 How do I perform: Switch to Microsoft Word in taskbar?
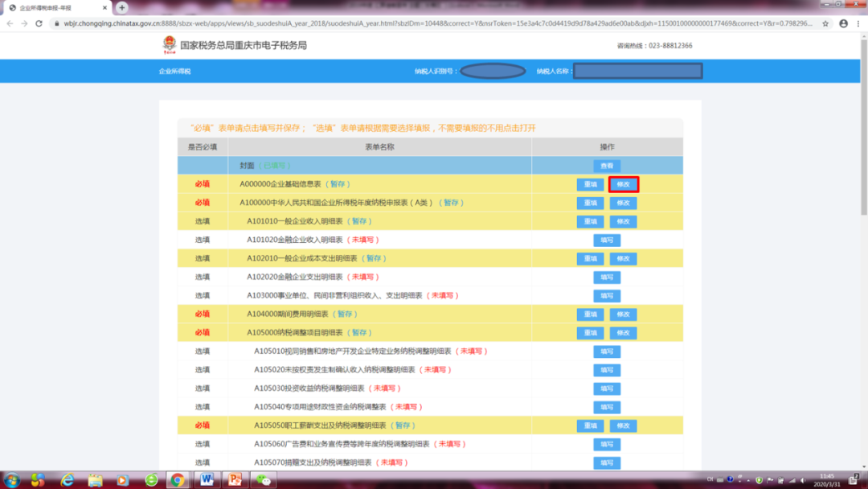click(207, 480)
